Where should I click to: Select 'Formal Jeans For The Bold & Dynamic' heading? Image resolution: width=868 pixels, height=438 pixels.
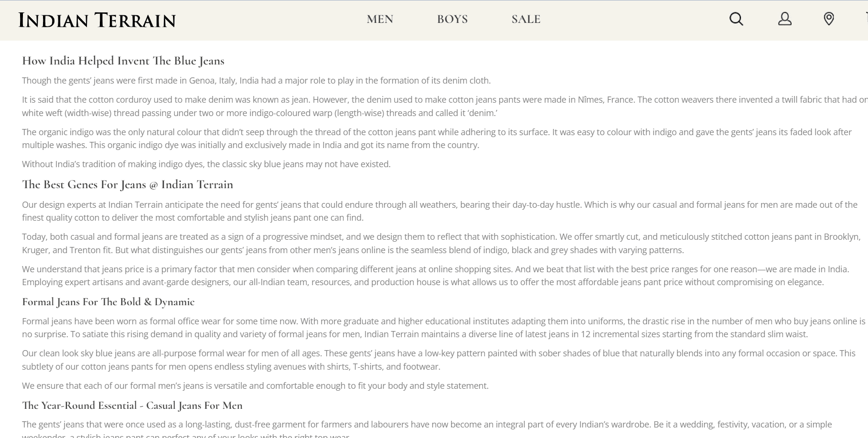click(x=108, y=302)
